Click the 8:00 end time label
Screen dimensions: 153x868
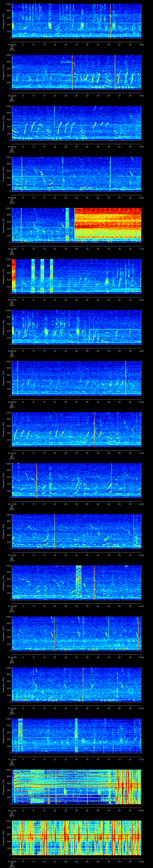pos(141,300)
